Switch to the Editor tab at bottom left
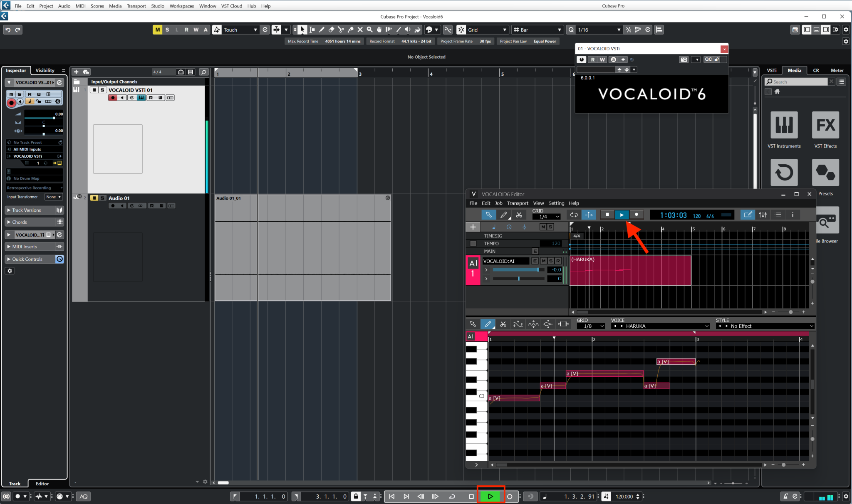Screen dimensions: 852x504 [42, 484]
